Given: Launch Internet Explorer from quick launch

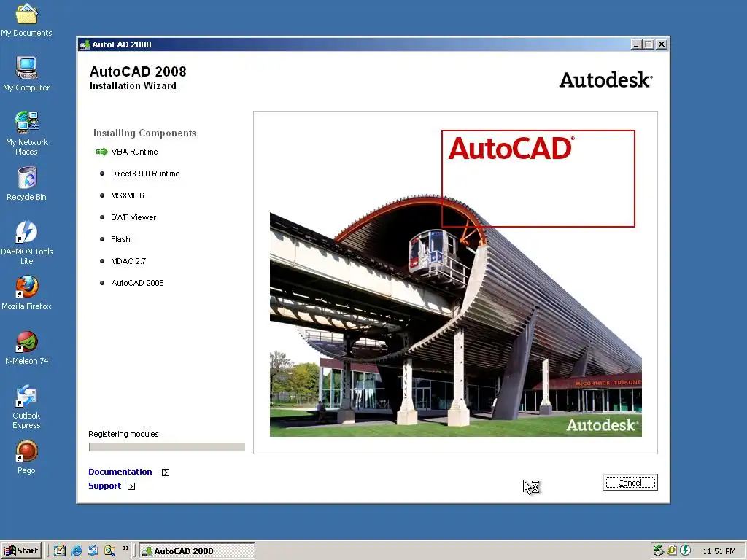Looking at the screenshot, I should (x=76, y=551).
